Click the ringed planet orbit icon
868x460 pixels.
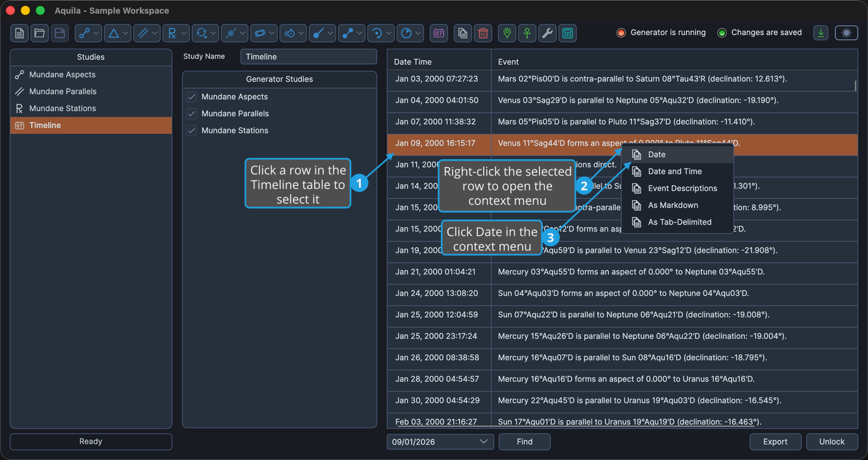click(x=259, y=33)
